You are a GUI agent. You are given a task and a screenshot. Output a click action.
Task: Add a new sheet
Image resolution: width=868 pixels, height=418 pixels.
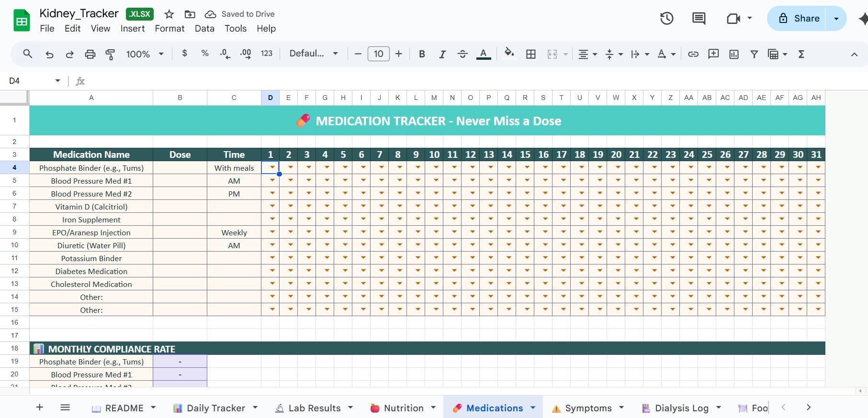click(40, 407)
